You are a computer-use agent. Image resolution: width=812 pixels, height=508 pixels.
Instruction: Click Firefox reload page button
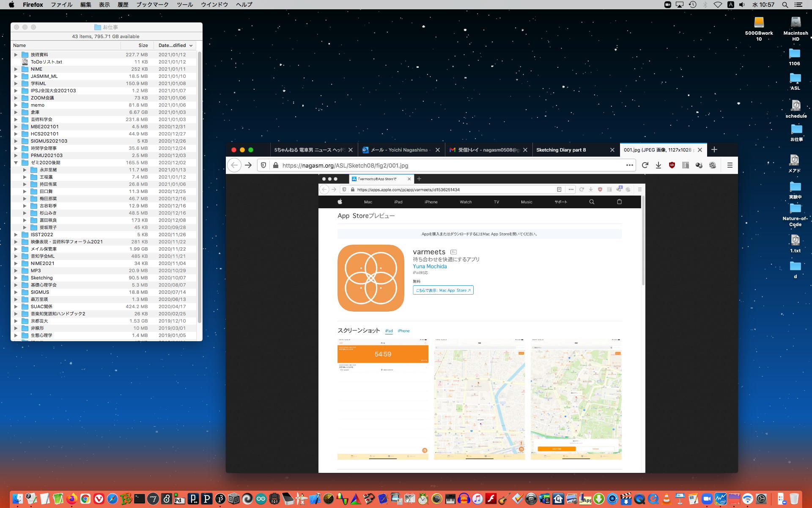tap(645, 166)
